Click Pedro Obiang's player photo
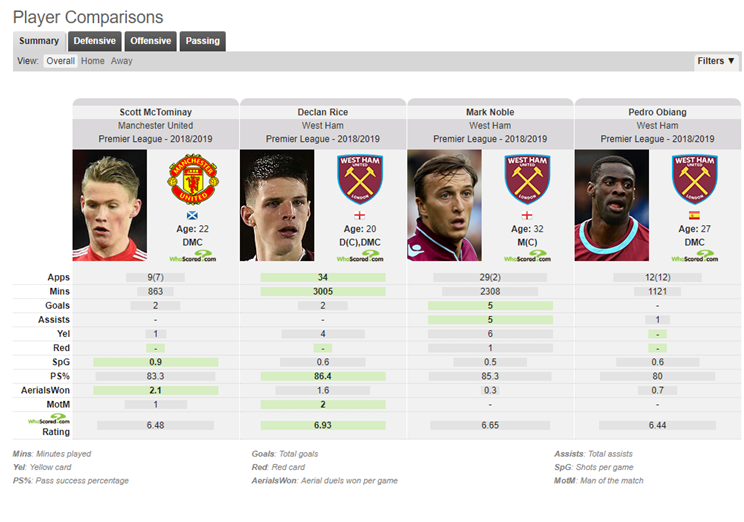 [x=612, y=205]
